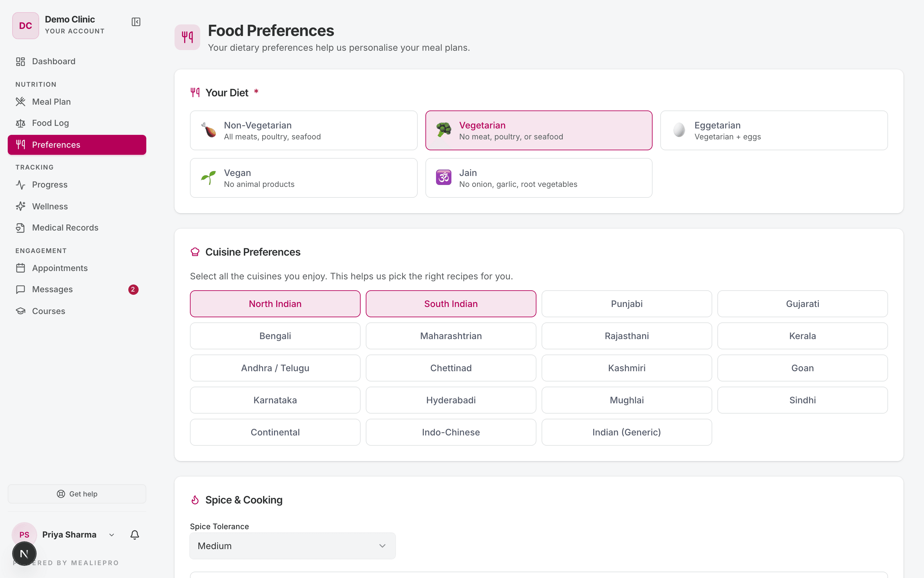Screen dimensions: 924x578
Task: Open the Spice Tolerance dropdown
Action: pyautogui.click(x=293, y=546)
